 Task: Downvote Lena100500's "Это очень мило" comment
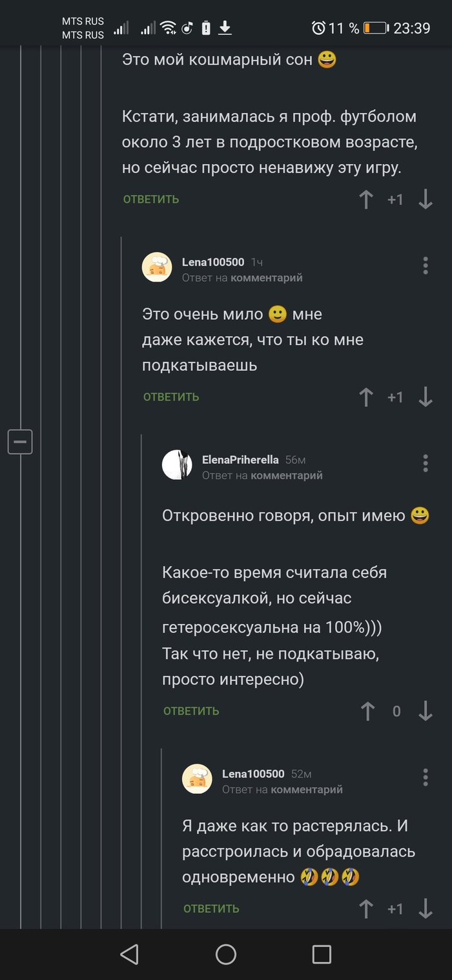(x=425, y=397)
